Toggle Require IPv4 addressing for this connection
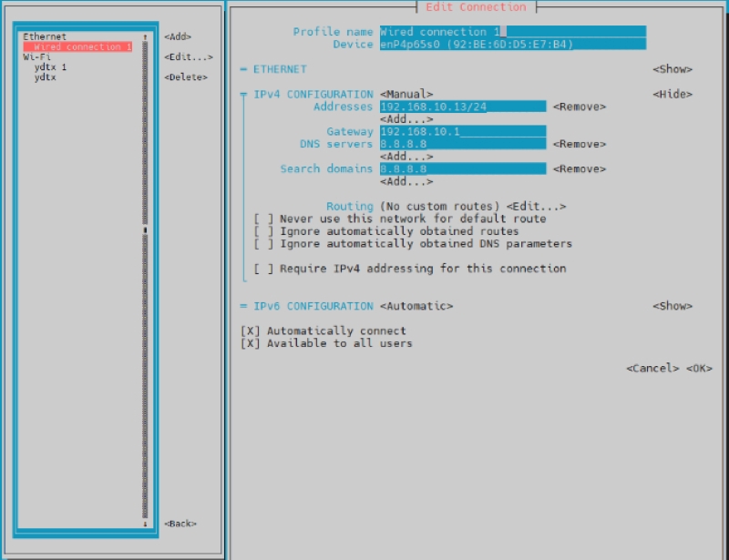Viewport: 729px width, 560px height. pyautogui.click(x=263, y=269)
